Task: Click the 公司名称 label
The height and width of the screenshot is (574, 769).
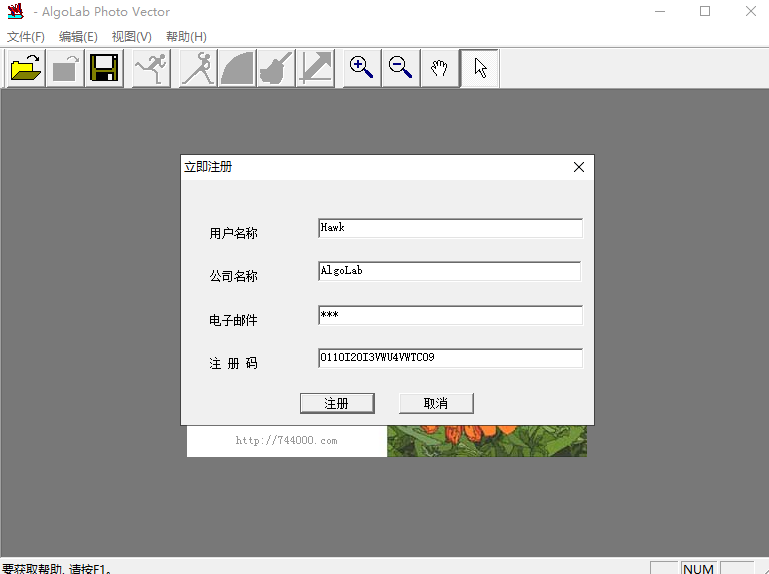Action: [x=233, y=276]
